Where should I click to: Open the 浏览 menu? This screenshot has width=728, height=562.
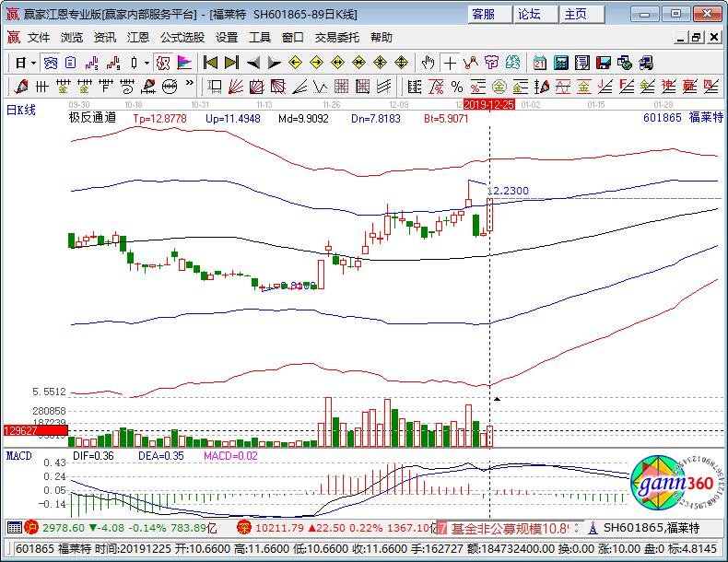click(72, 37)
